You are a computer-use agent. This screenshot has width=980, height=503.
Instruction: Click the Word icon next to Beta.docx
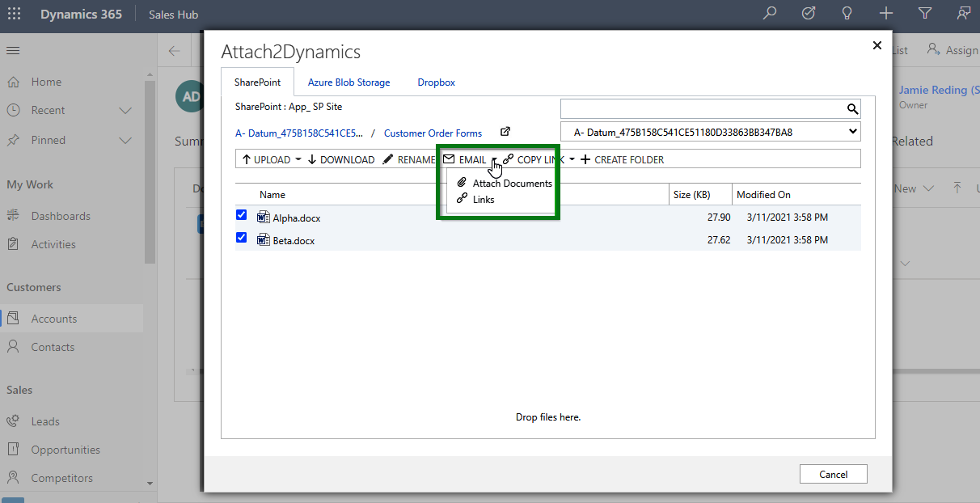coord(263,239)
